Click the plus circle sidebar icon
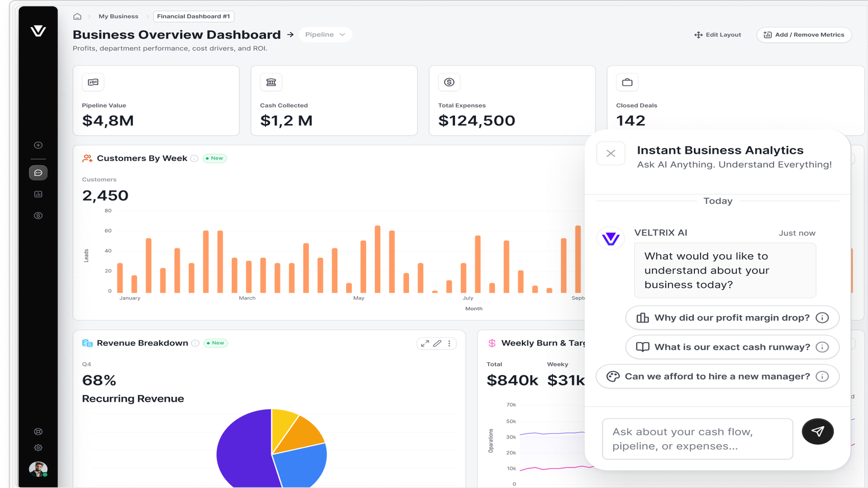 tap(38, 145)
